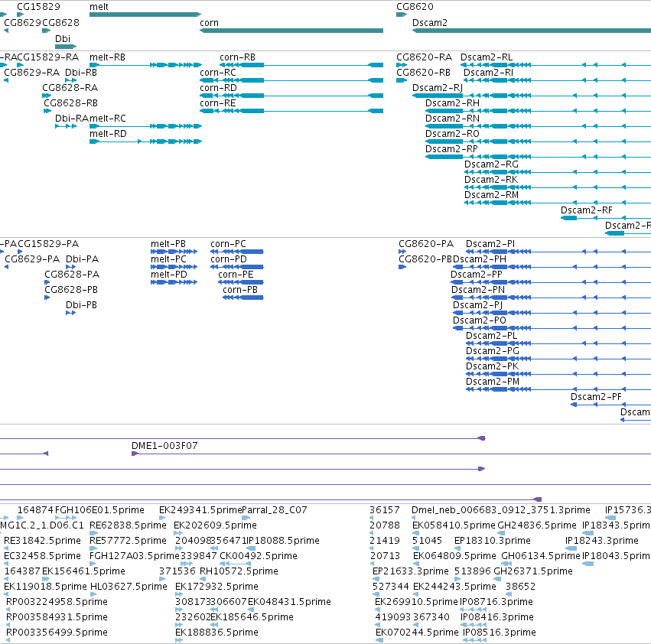Click transcript label corn-RE

(218, 103)
